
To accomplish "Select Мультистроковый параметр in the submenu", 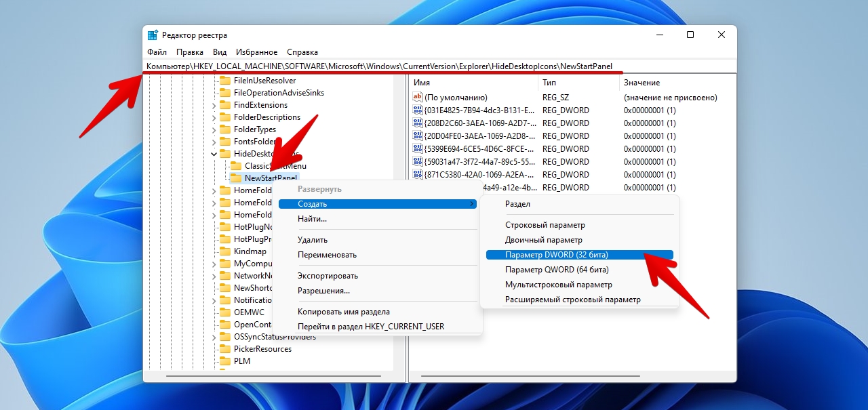I will 580,285.
